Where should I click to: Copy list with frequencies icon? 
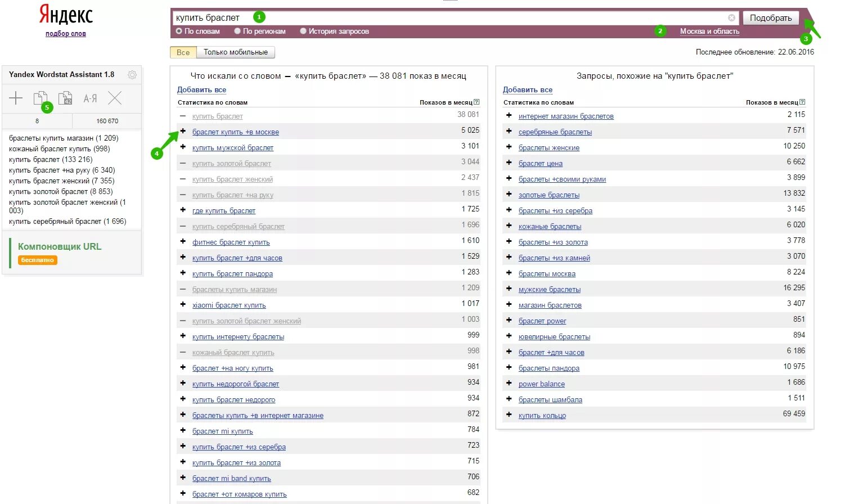coord(65,98)
